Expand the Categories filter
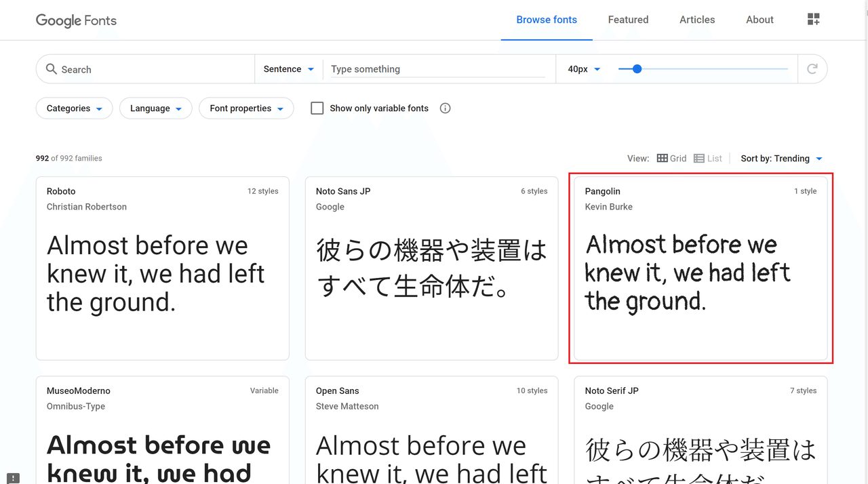 pyautogui.click(x=75, y=108)
